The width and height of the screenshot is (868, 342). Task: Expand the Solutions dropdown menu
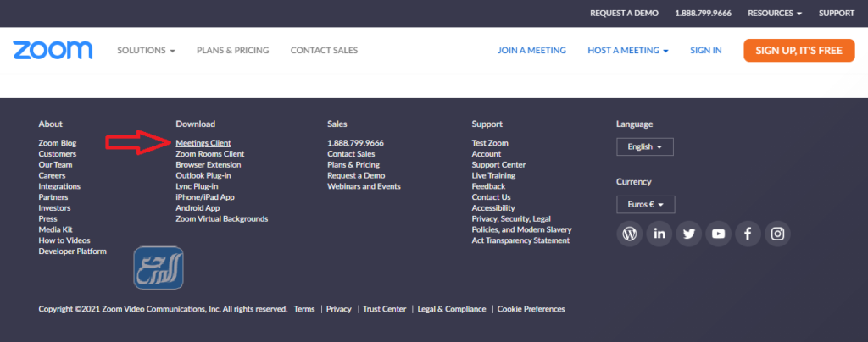(x=146, y=51)
